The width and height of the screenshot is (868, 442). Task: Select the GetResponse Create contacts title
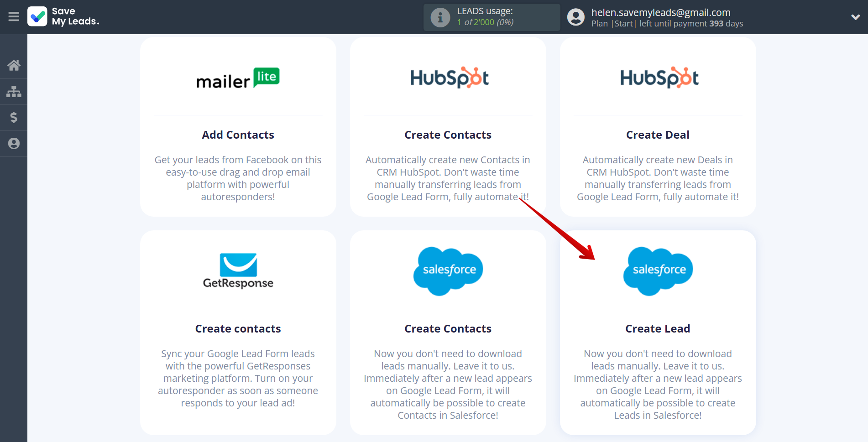pos(238,329)
